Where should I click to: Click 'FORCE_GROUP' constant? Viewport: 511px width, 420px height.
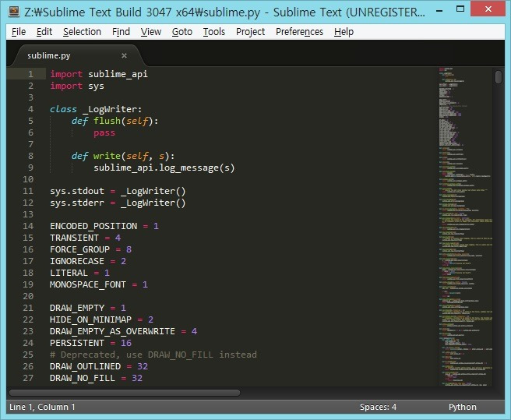point(79,249)
